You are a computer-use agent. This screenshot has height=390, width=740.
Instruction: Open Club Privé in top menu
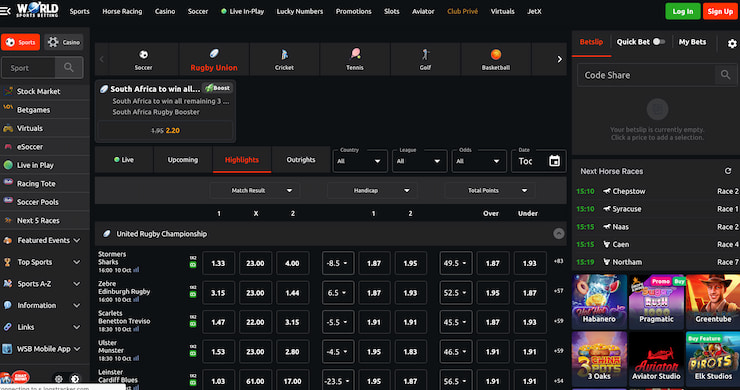pyautogui.click(x=462, y=11)
